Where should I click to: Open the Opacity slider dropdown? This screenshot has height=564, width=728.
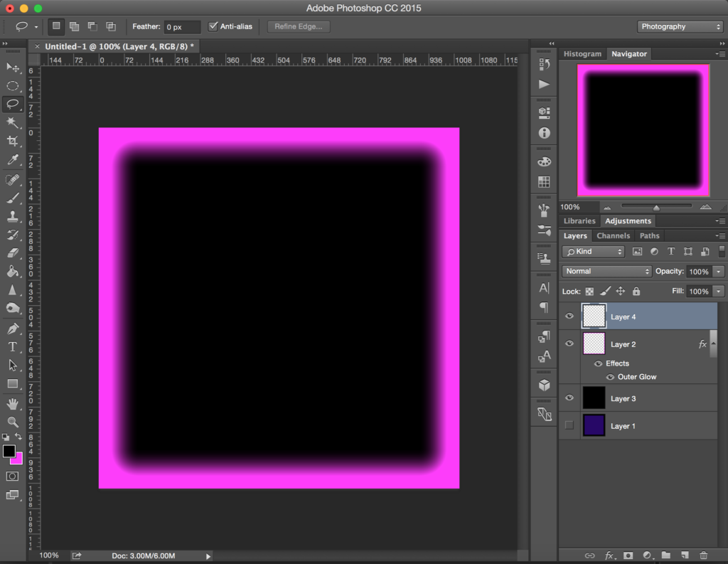point(719,271)
